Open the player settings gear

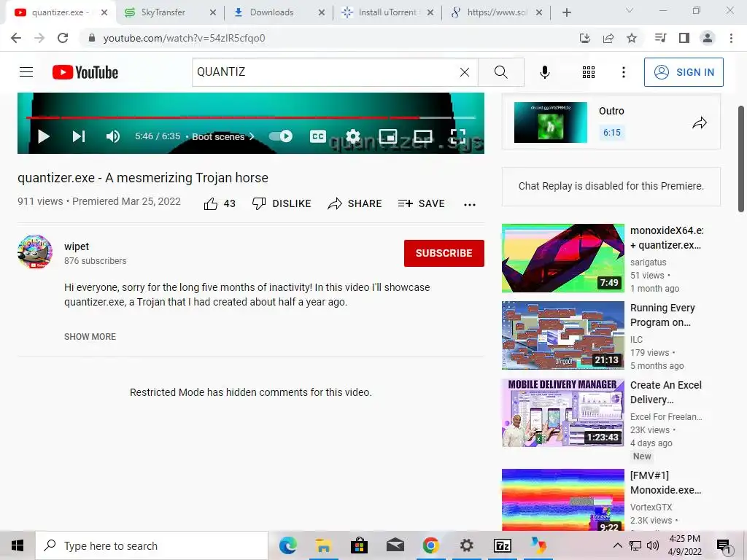point(353,136)
